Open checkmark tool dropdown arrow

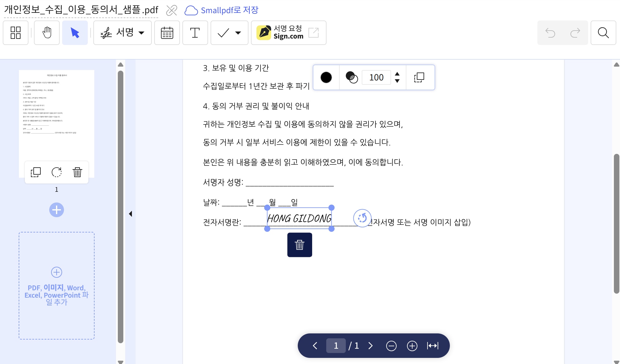point(238,33)
